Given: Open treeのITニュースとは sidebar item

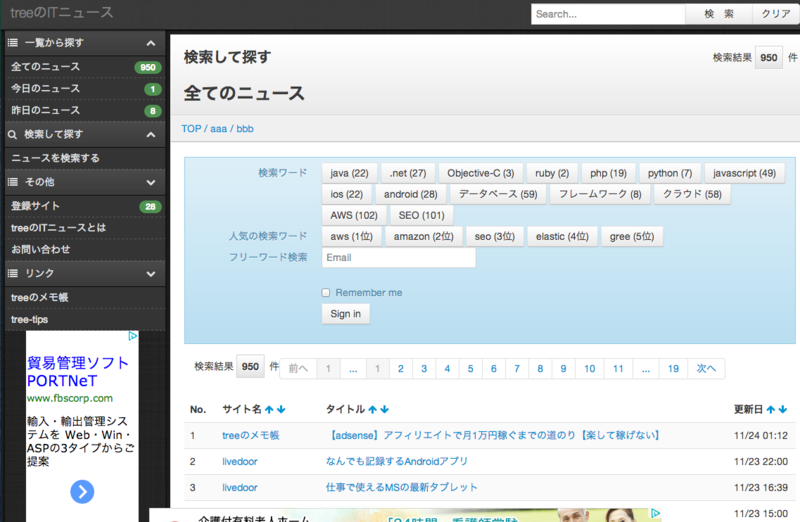Looking at the screenshot, I should (x=85, y=228).
